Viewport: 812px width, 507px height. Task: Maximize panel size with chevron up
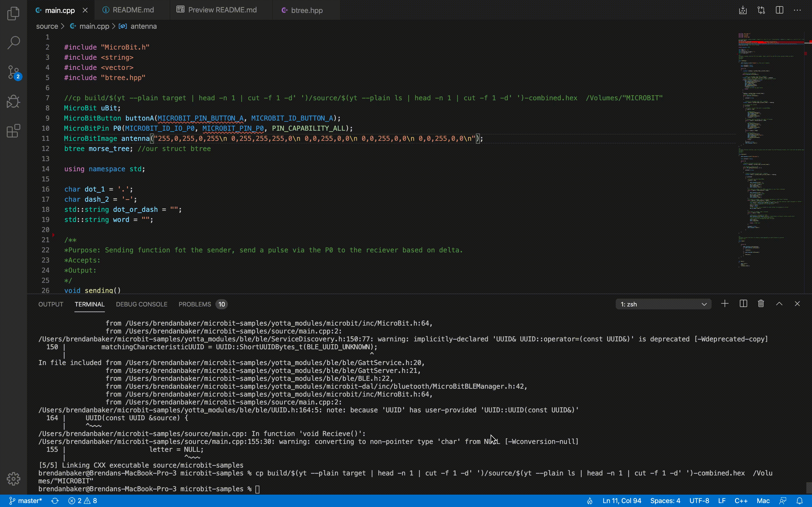pyautogui.click(x=779, y=304)
